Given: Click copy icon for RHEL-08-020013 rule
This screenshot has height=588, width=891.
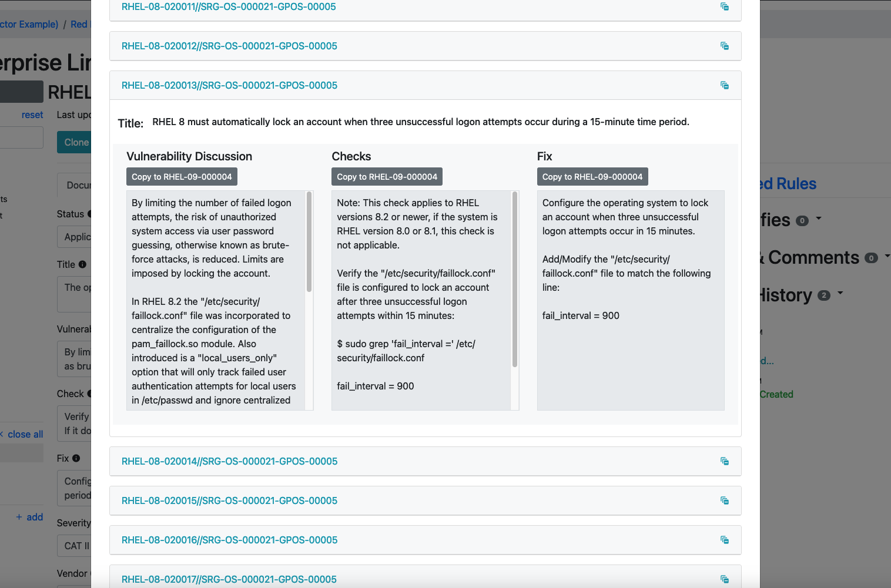Looking at the screenshot, I should coord(724,85).
